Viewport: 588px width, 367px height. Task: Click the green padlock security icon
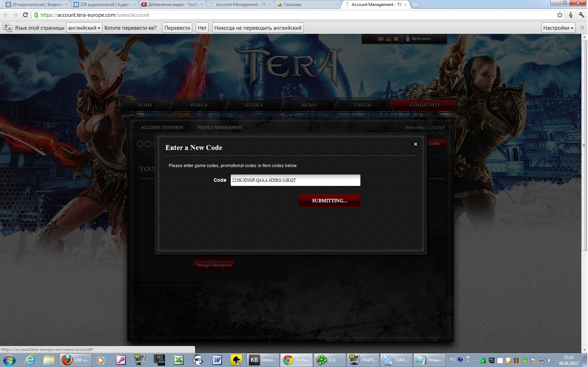pyautogui.click(x=36, y=15)
